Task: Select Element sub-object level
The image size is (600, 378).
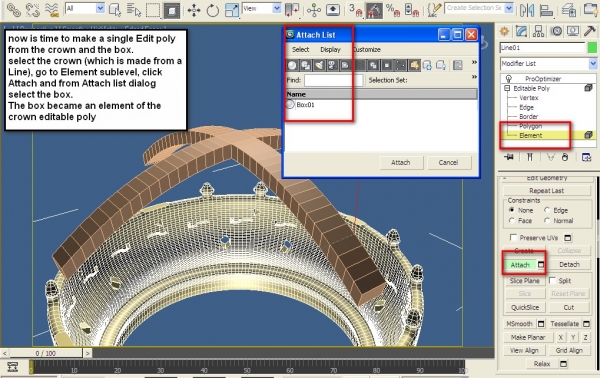Action: pyautogui.click(x=530, y=135)
